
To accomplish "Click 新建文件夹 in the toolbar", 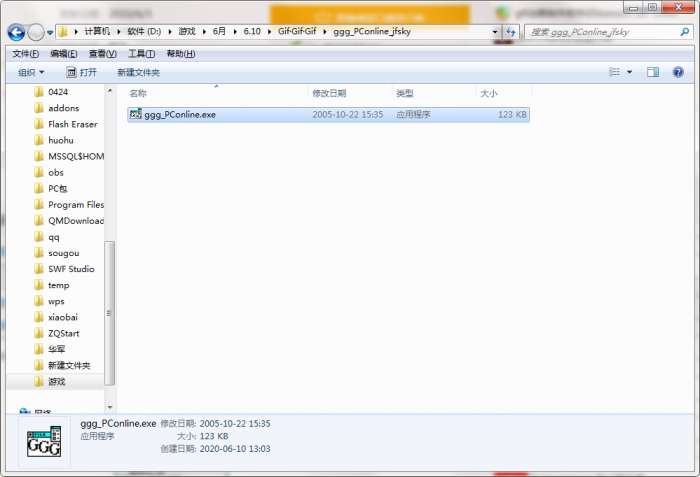I will coord(138,72).
